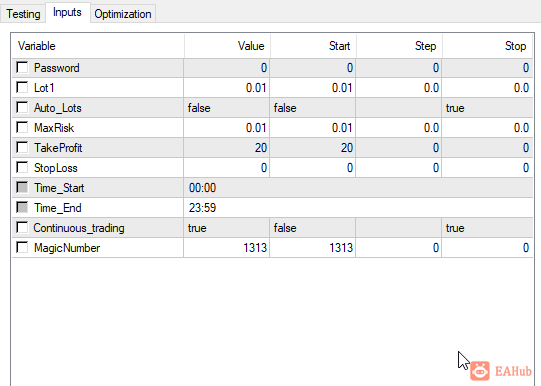Viewport: 541px width, 386px height.
Task: Select the MagicNumber Step cell
Action: point(399,248)
